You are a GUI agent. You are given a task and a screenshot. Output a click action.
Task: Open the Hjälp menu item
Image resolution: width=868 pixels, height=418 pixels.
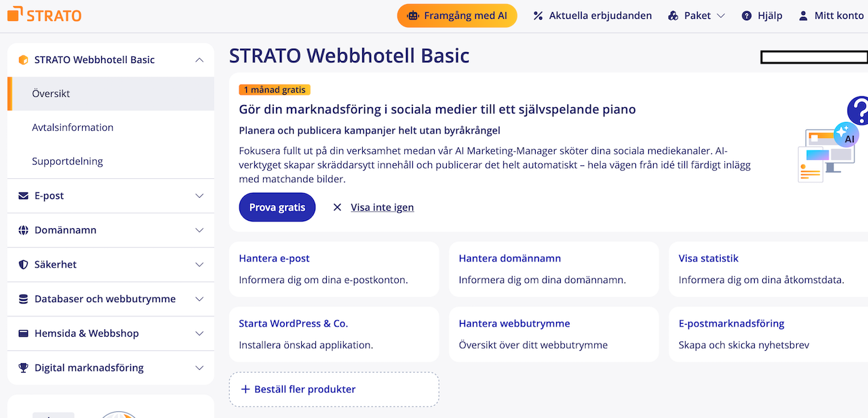point(762,16)
